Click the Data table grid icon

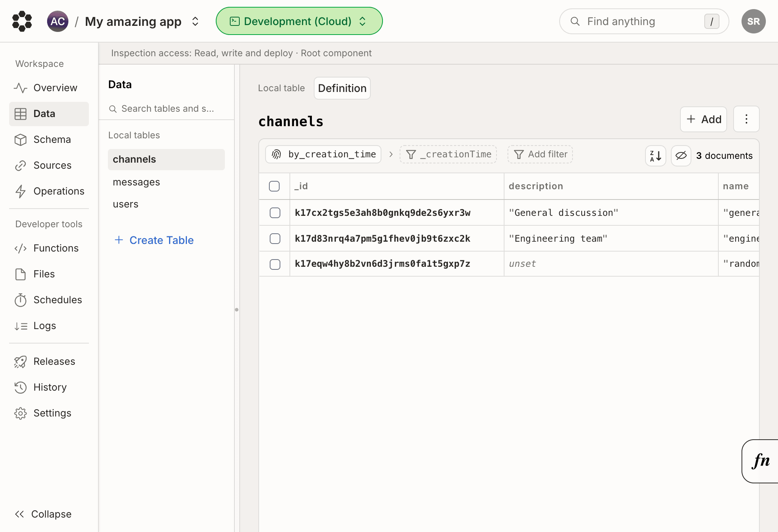(21, 114)
